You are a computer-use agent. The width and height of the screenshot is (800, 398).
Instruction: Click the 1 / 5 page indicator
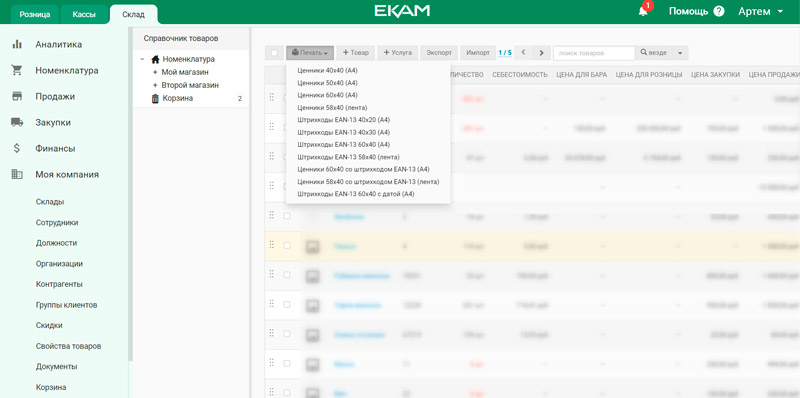505,53
